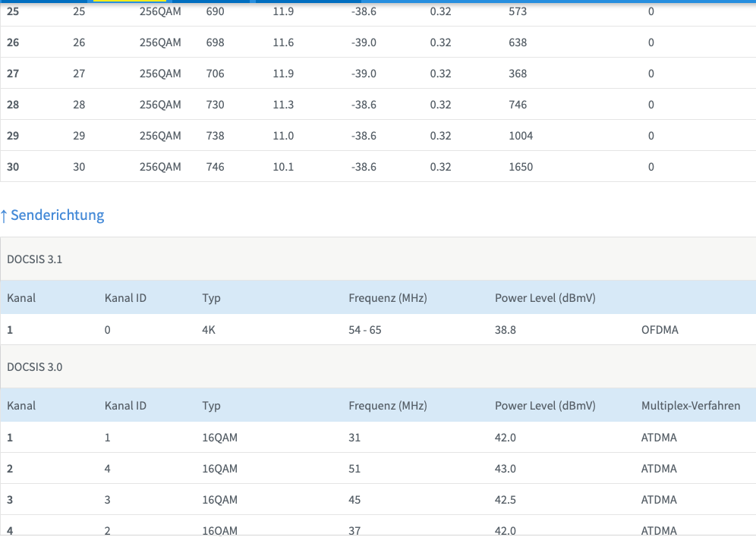Image resolution: width=756 pixels, height=537 pixels.
Task: Click 16QAM in the 31 MHz row
Action: click(220, 438)
